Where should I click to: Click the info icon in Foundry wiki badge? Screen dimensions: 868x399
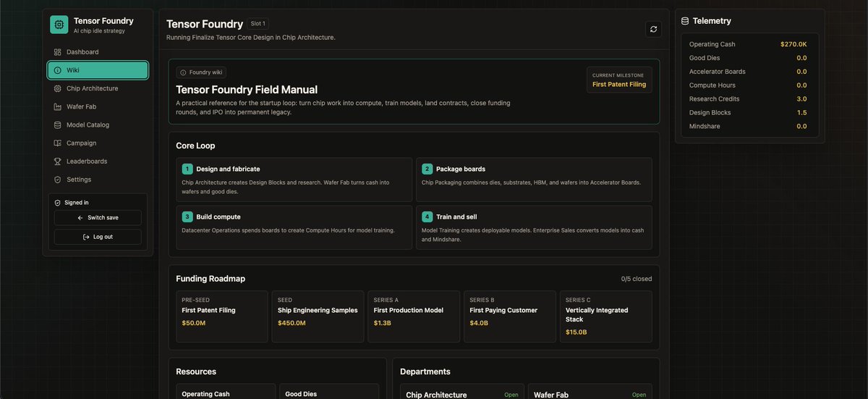183,72
